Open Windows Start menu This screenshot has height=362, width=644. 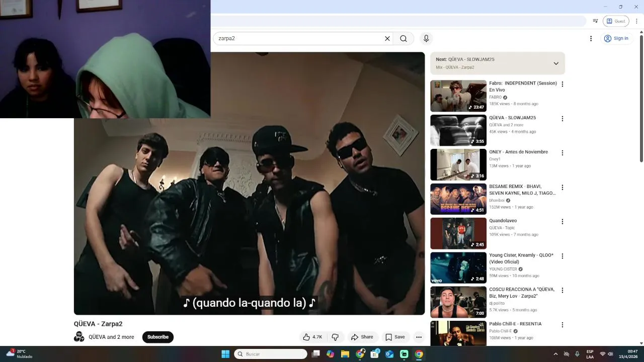[x=225, y=354]
